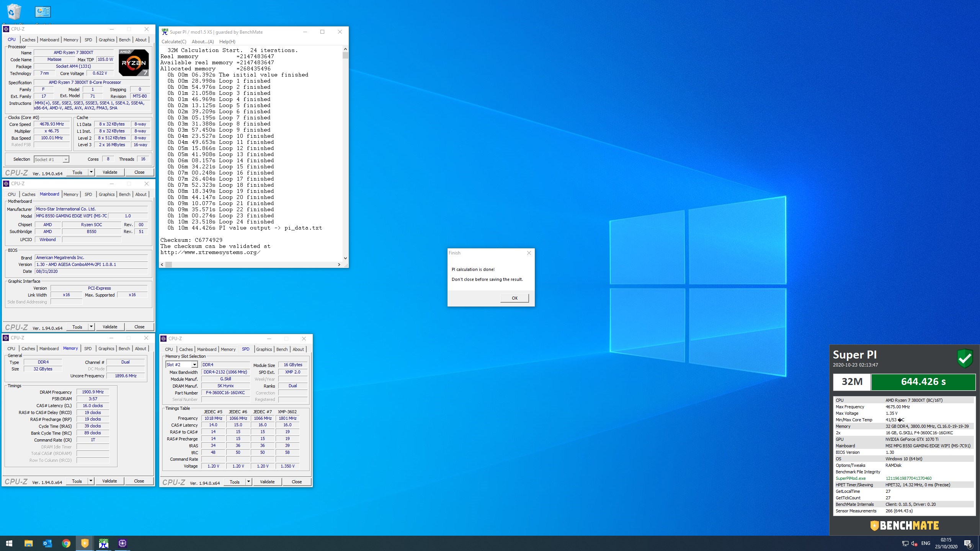Click the Uncore Frequency 1899.6 MHz field
Screen dimensions: 980x551
126,376
